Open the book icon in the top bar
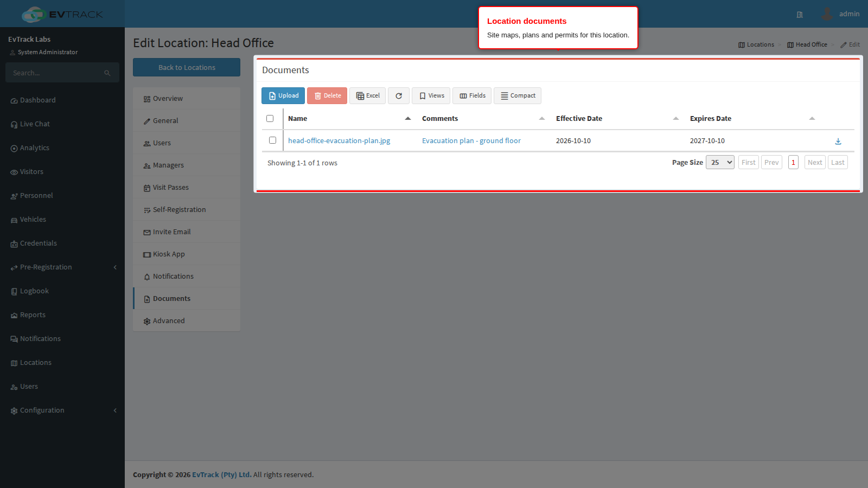Viewport: 868px width, 488px height. point(800,15)
